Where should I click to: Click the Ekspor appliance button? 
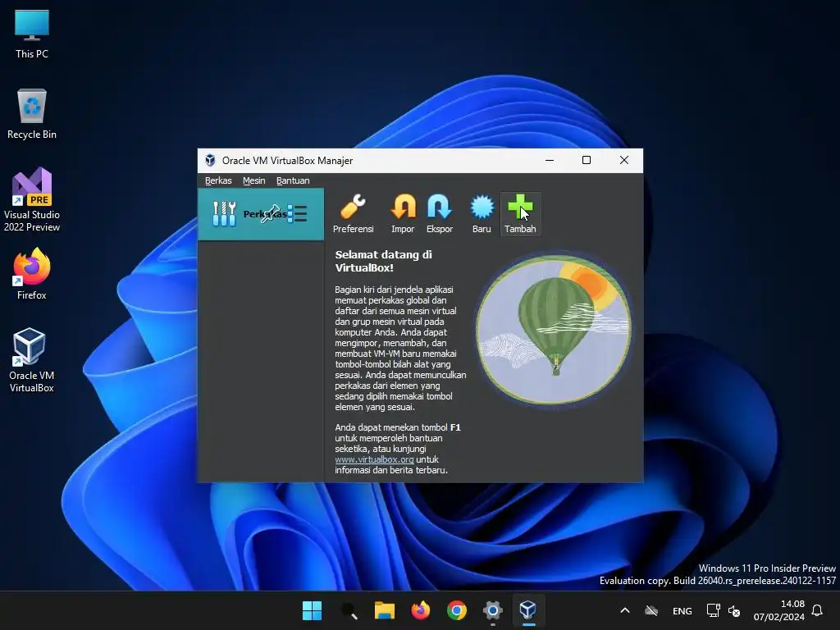pos(440,214)
